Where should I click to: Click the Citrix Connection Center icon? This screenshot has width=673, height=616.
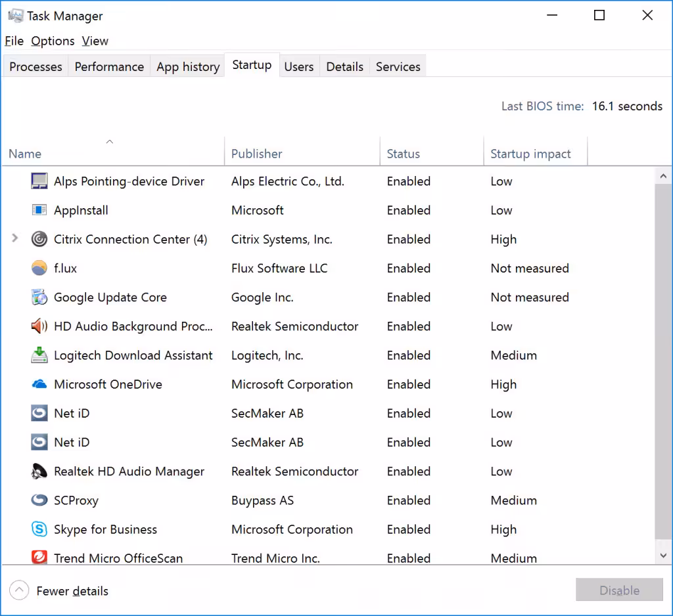[x=39, y=239]
